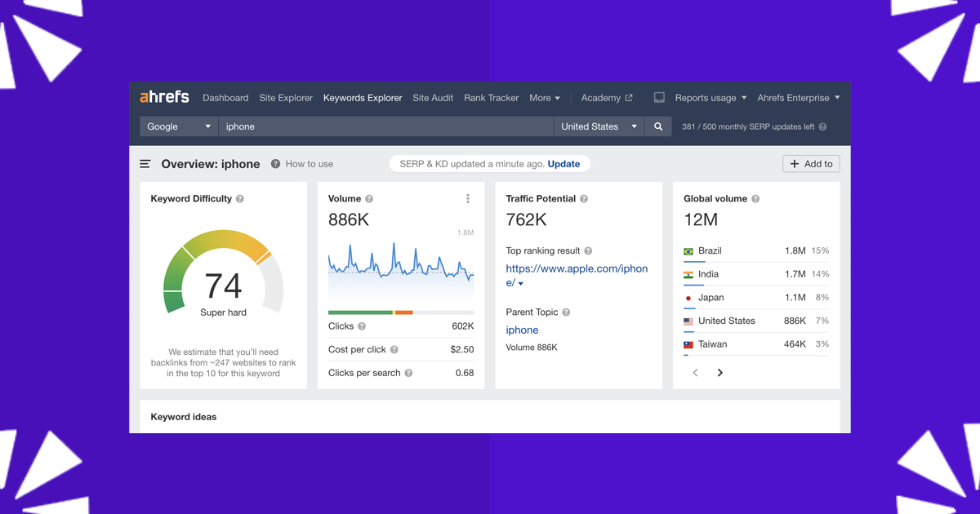This screenshot has height=514, width=980.
Task: Open the apple.com top ranking result link
Action: (576, 269)
